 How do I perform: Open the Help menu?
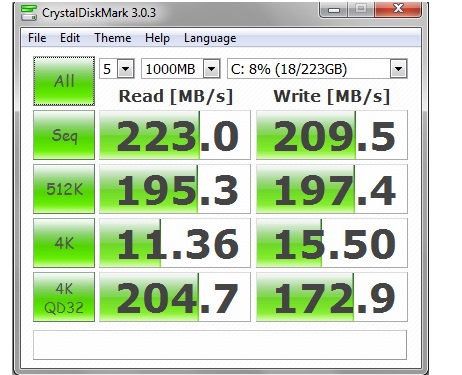[157, 38]
